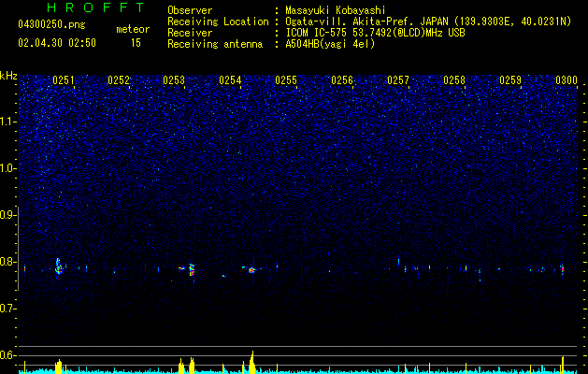
Task: Click the Receiving Location label
Action: pyautogui.click(x=218, y=22)
